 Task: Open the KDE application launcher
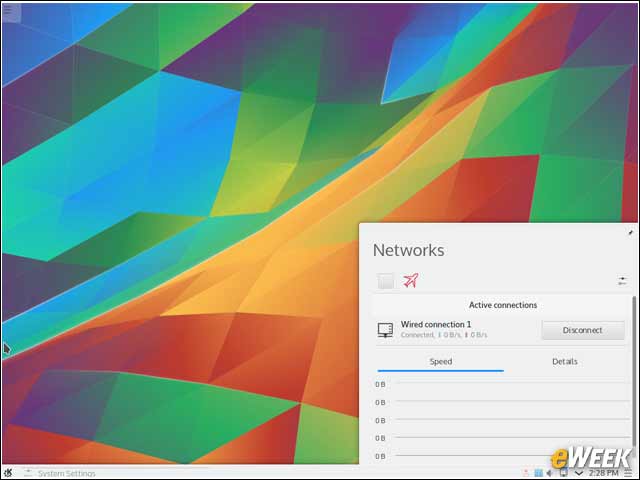8,473
